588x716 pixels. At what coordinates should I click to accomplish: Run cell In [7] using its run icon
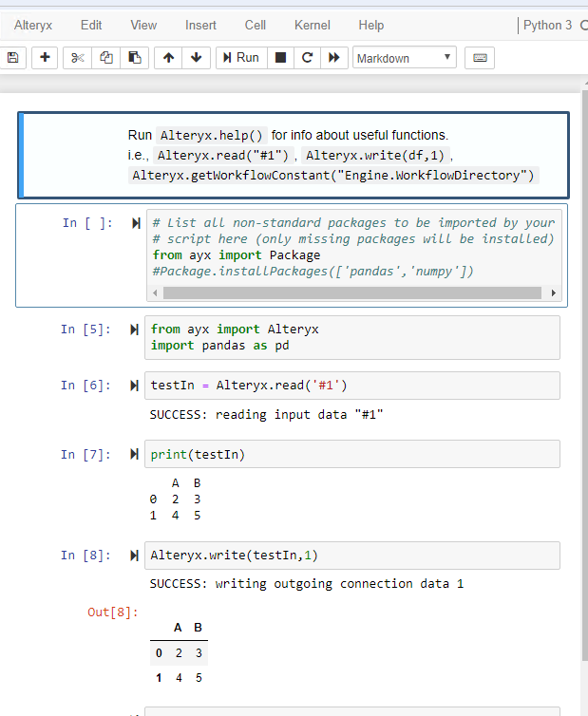[134, 454]
